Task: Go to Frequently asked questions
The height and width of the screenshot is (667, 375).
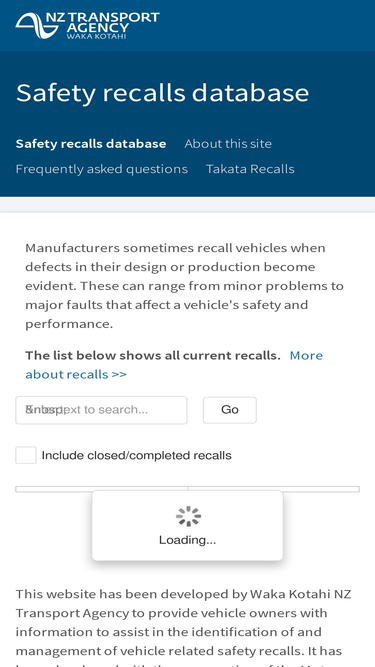Action: tap(102, 169)
